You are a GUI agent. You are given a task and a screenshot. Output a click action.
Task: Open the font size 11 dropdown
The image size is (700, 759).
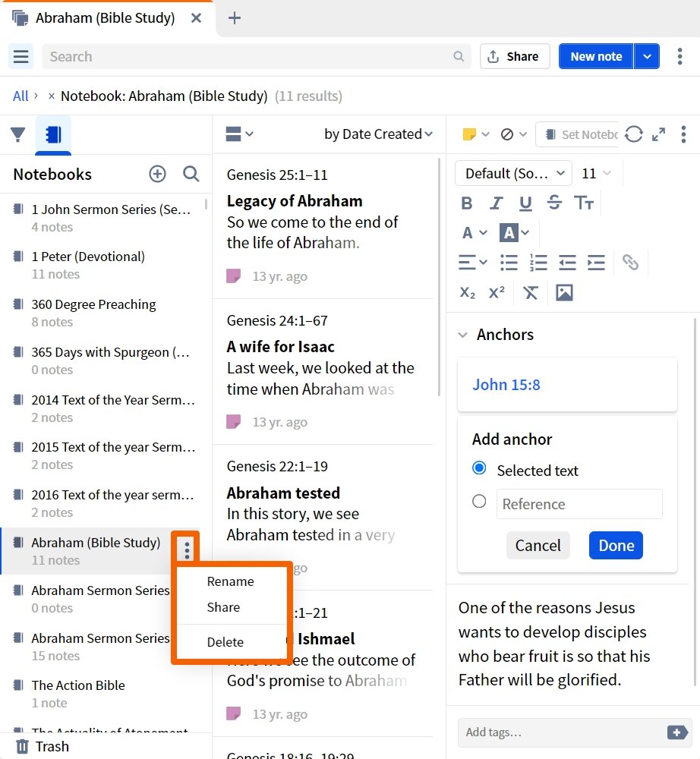pos(596,173)
